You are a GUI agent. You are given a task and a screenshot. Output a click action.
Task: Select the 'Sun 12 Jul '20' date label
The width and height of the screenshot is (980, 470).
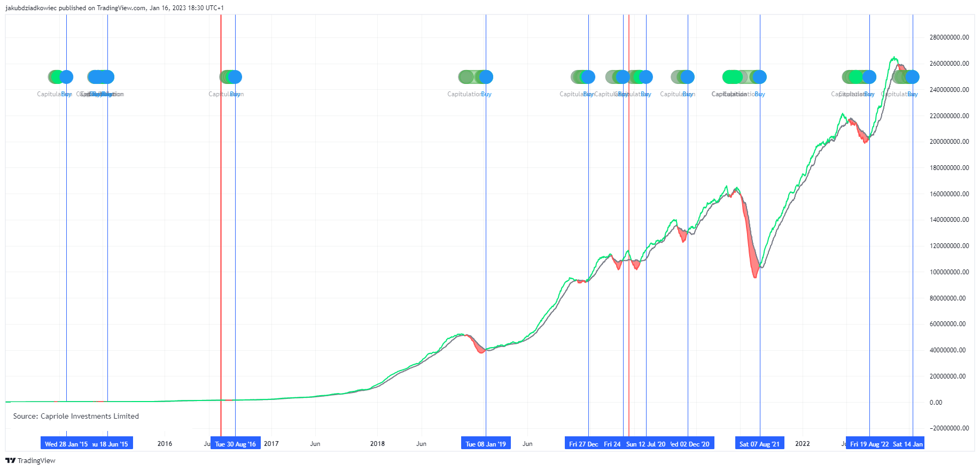[646, 444]
